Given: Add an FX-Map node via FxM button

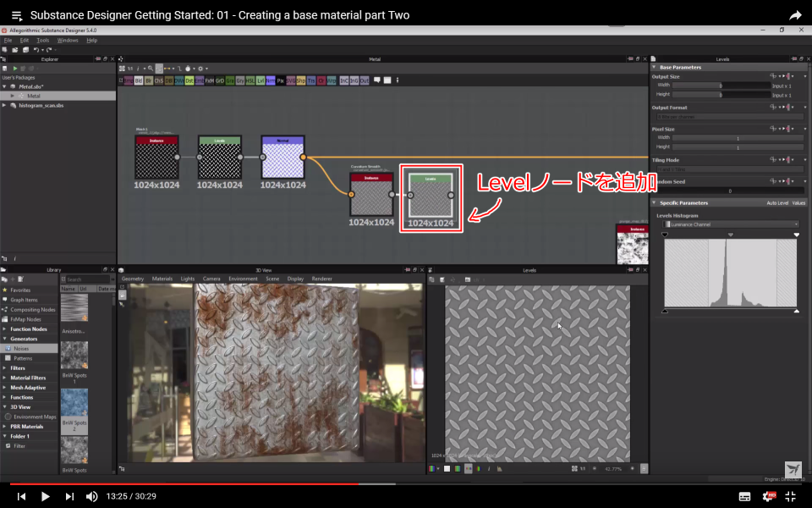Looking at the screenshot, I should point(209,80).
